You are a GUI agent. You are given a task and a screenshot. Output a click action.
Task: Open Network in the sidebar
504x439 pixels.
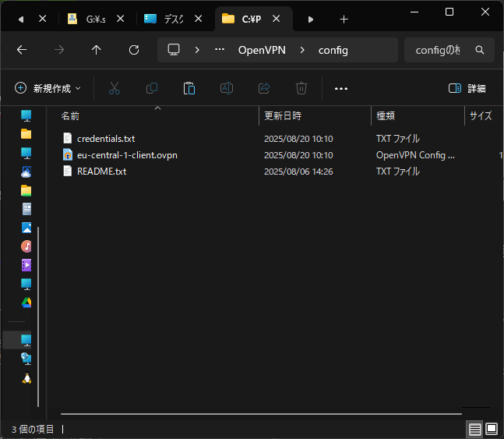point(26,358)
